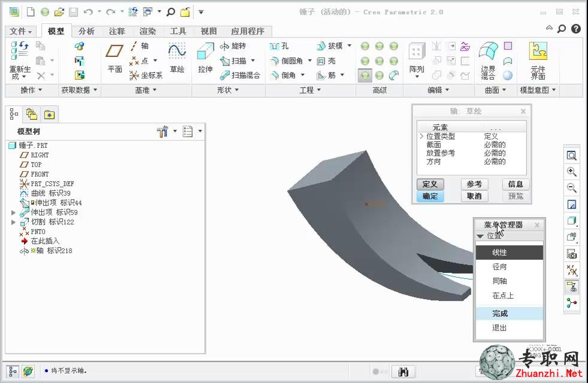Expand the 基准 group dropdown
Screen dimensions: 588x383
pyautogui.click(x=146, y=90)
